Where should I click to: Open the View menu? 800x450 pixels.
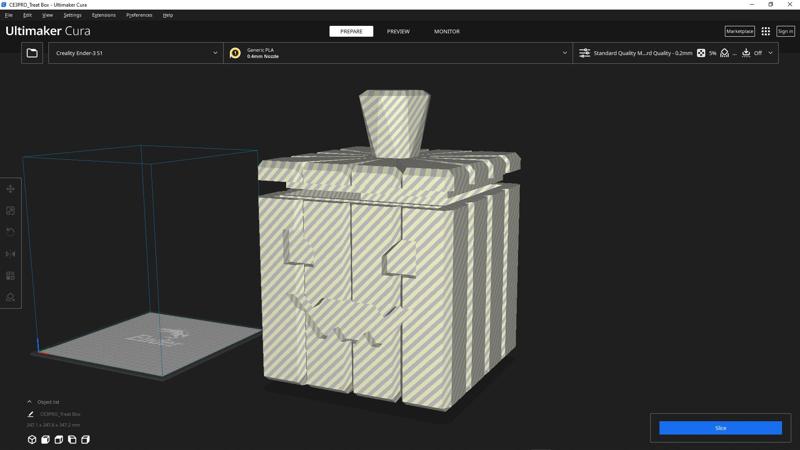pos(47,15)
